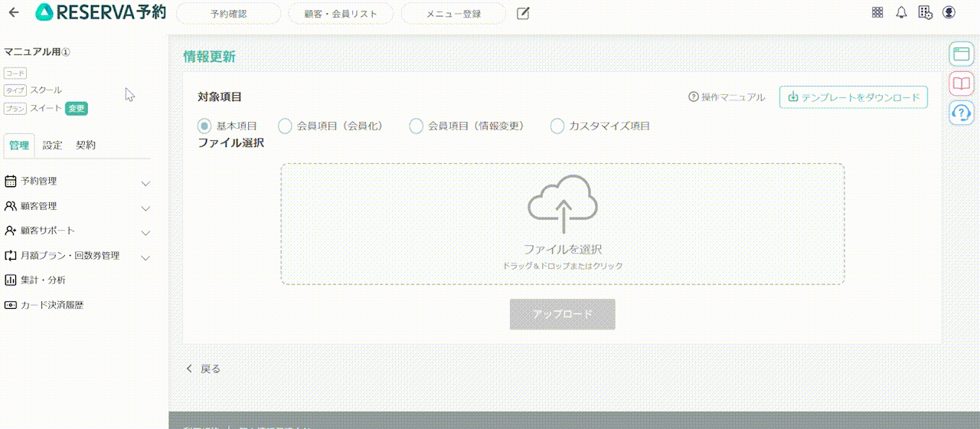This screenshot has height=429, width=980.
Task: Click the カード決済履歴 card icon
Action: 11,305
